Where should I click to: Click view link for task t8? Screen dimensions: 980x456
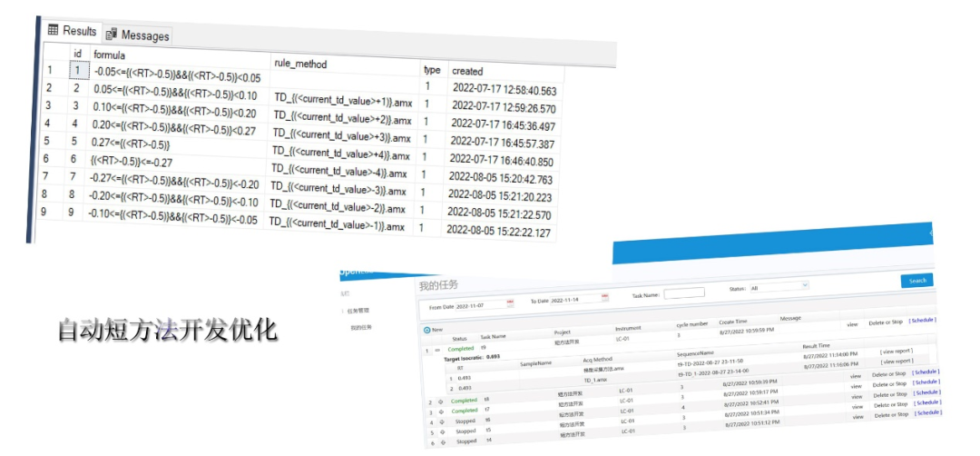(x=857, y=376)
